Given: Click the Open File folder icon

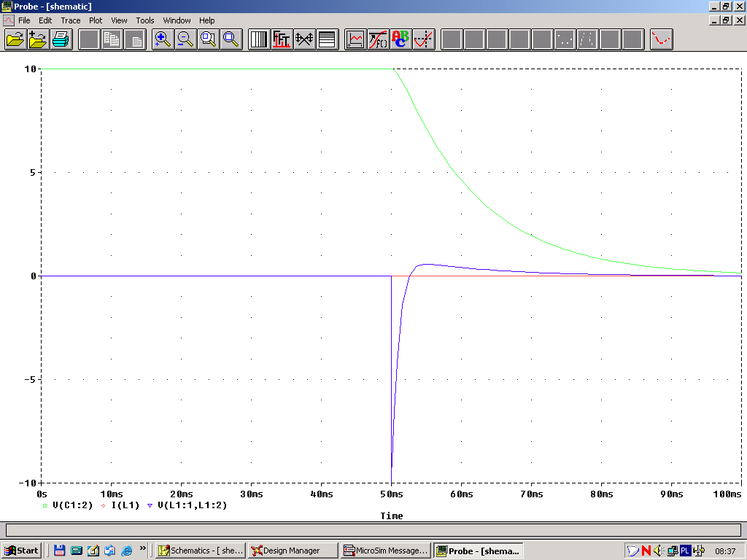Looking at the screenshot, I should [15, 39].
